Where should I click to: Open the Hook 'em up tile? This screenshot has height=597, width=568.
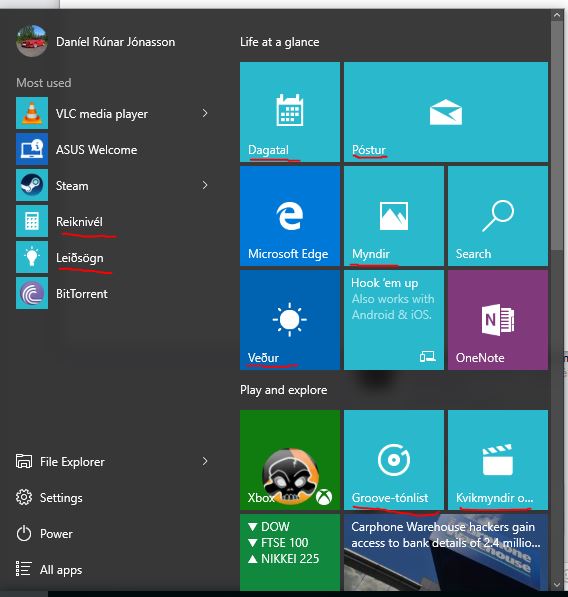pyautogui.click(x=394, y=320)
